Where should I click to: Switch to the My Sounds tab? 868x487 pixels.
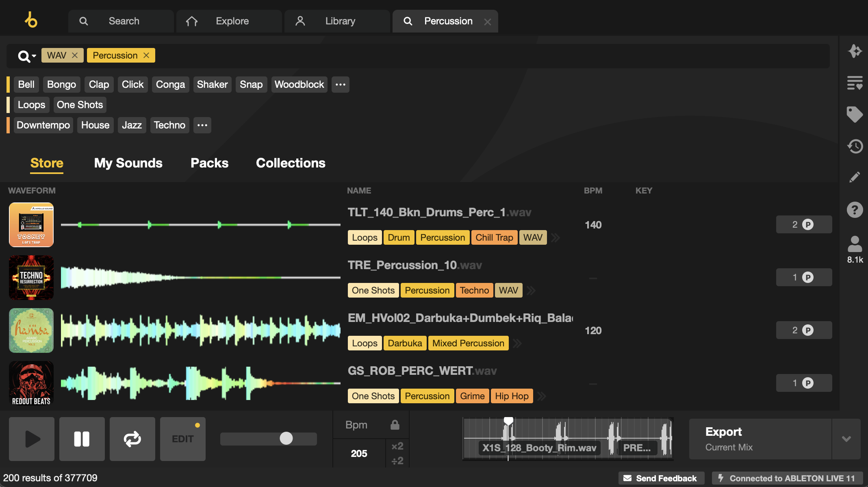coord(128,163)
